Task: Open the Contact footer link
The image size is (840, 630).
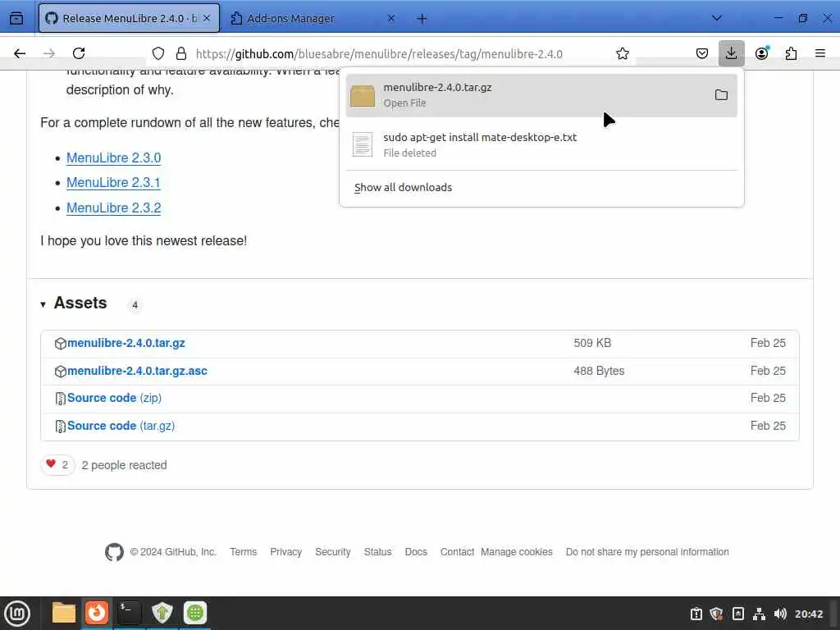Action: [457, 552]
